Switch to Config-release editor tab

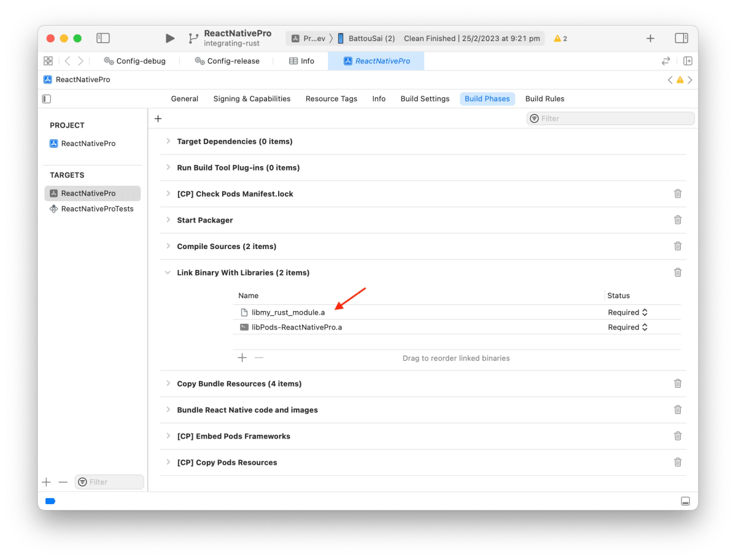pos(227,61)
